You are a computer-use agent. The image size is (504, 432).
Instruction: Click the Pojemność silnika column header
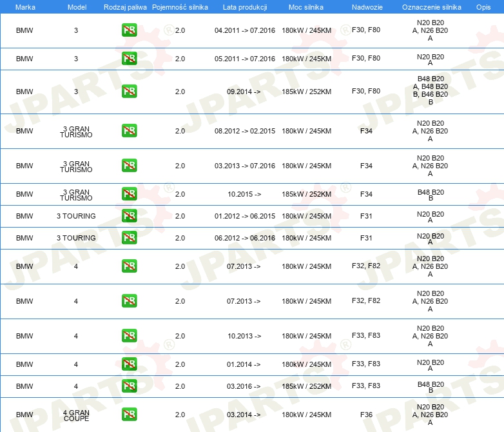coord(180,7)
